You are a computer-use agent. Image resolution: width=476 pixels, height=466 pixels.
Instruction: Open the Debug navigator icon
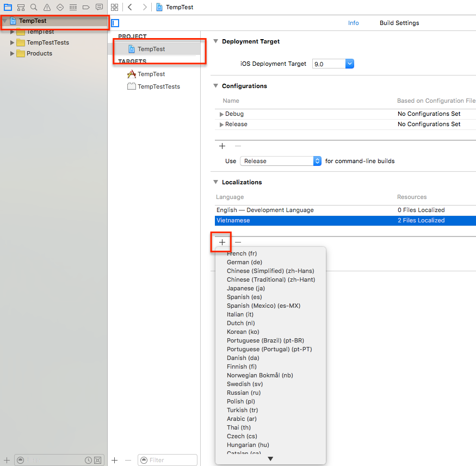click(73, 7)
